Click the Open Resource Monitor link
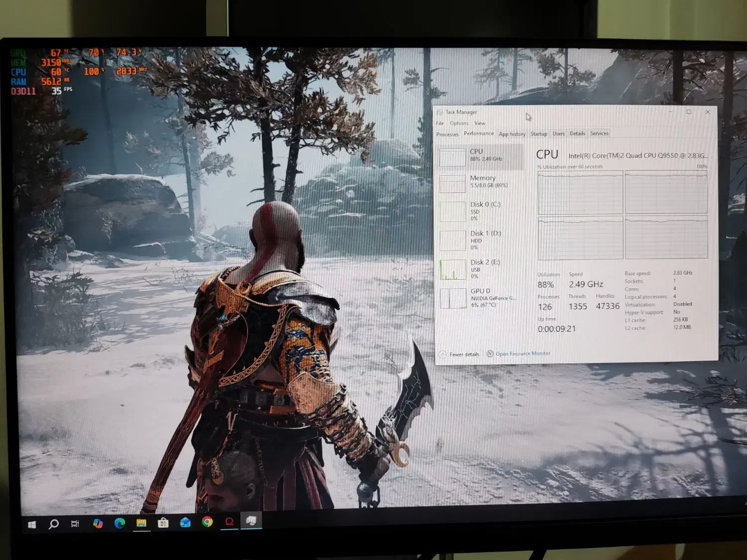Viewport: 747px width, 560px height. click(x=522, y=353)
